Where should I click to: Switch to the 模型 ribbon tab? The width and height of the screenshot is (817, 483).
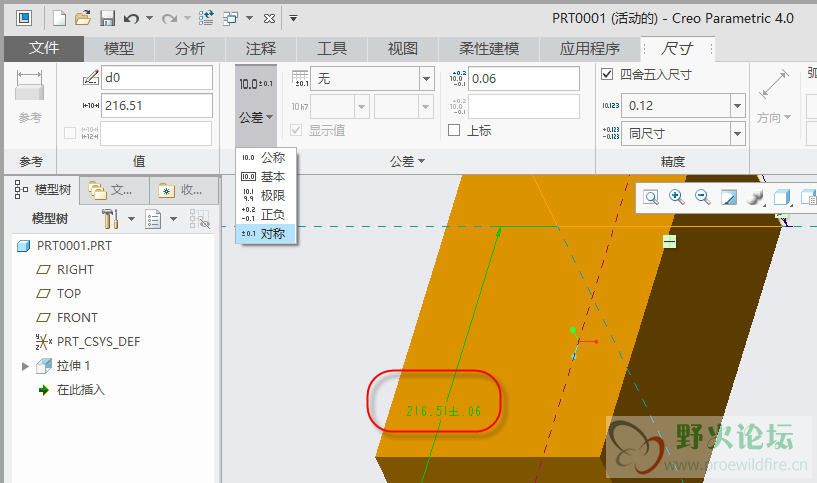point(119,48)
